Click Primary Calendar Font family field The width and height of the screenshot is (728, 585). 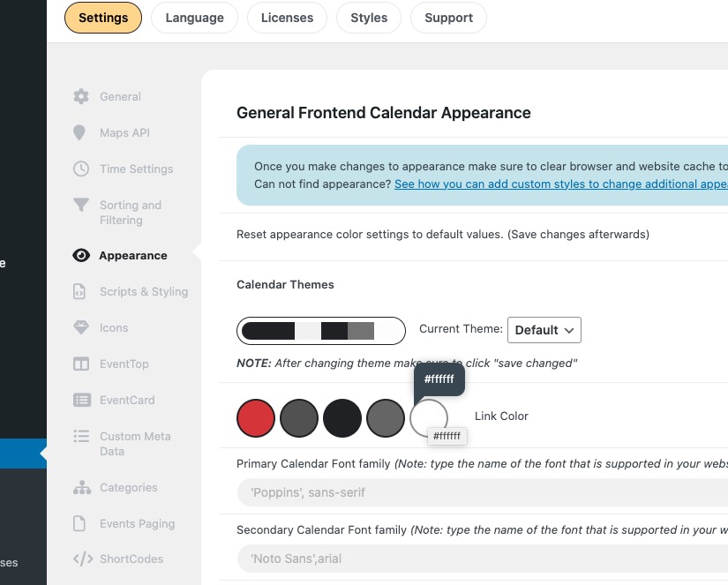[483, 492]
